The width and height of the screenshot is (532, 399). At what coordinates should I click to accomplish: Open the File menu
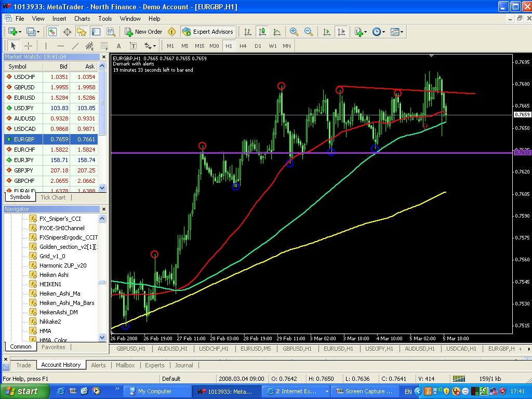pyautogui.click(x=20, y=19)
